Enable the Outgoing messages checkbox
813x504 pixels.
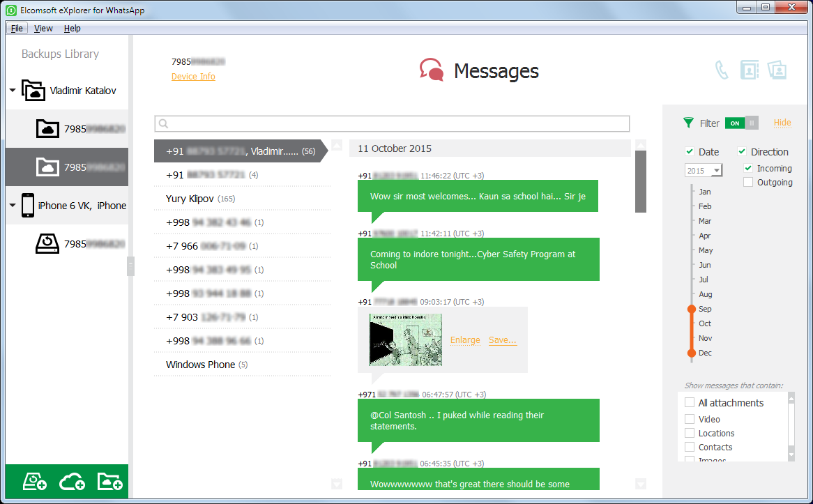747,182
